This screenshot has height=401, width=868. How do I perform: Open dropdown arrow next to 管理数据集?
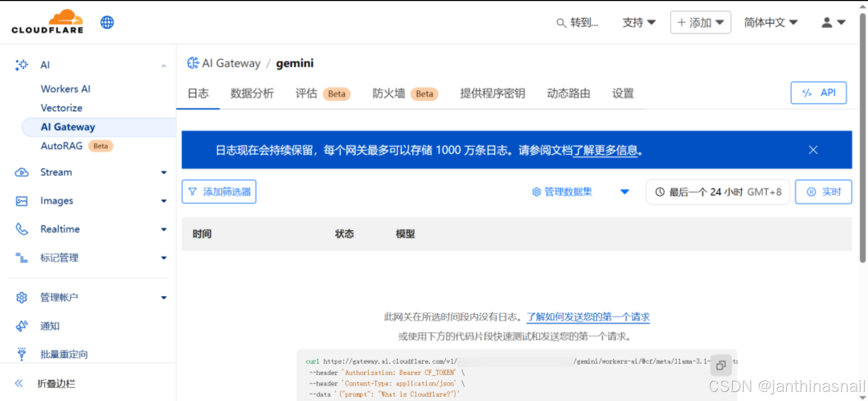(x=625, y=192)
